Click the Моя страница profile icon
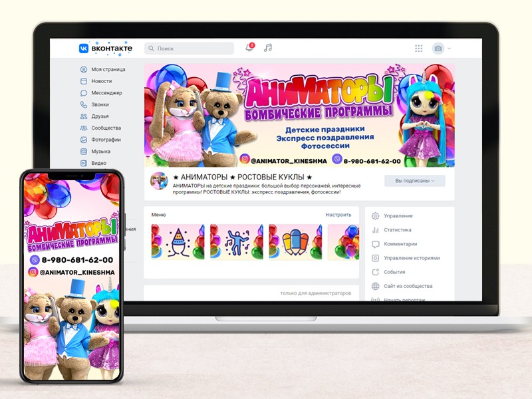 (x=84, y=69)
